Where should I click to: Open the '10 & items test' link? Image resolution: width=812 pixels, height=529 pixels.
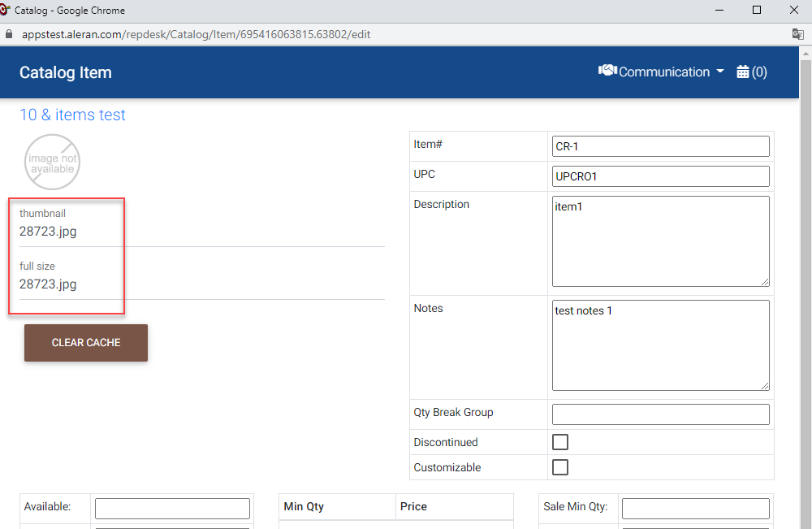72,115
